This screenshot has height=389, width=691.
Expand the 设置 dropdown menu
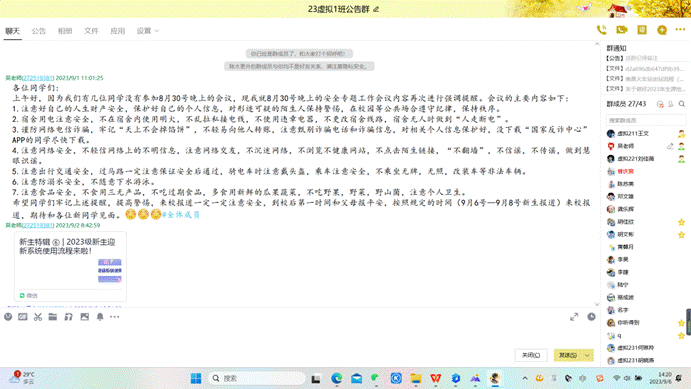[148, 31]
